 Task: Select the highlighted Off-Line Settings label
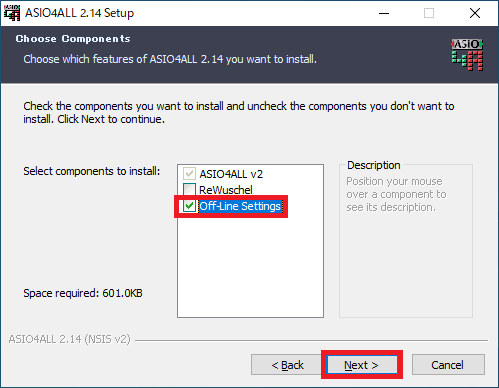[x=240, y=206]
